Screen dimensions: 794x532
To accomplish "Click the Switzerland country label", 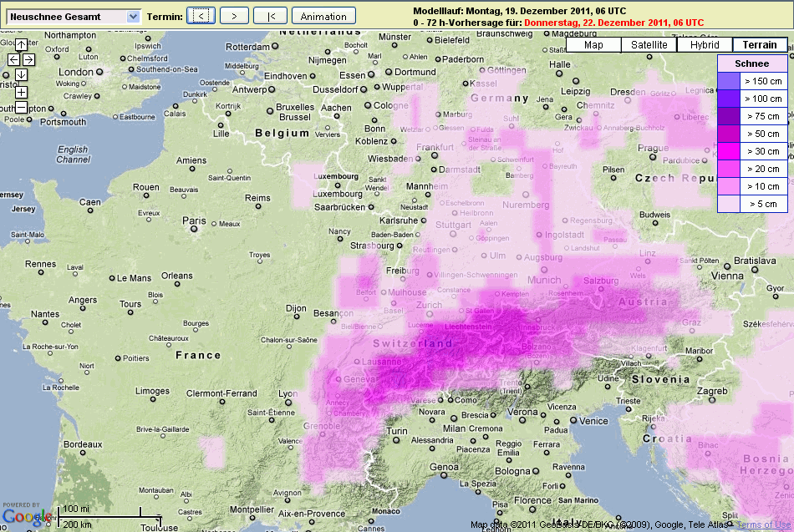I will [x=413, y=344].
